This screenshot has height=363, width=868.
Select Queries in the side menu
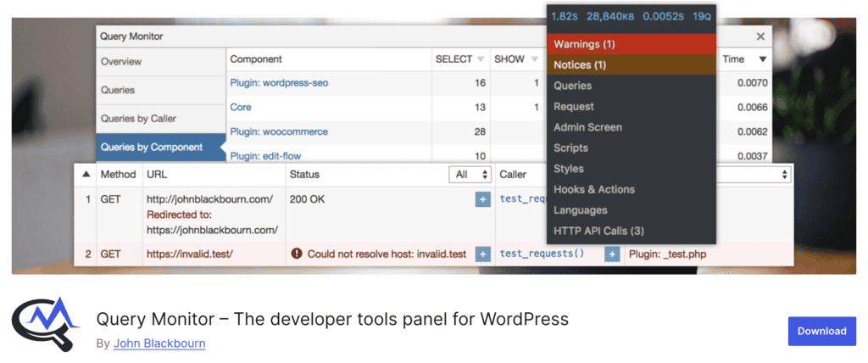pos(160,90)
